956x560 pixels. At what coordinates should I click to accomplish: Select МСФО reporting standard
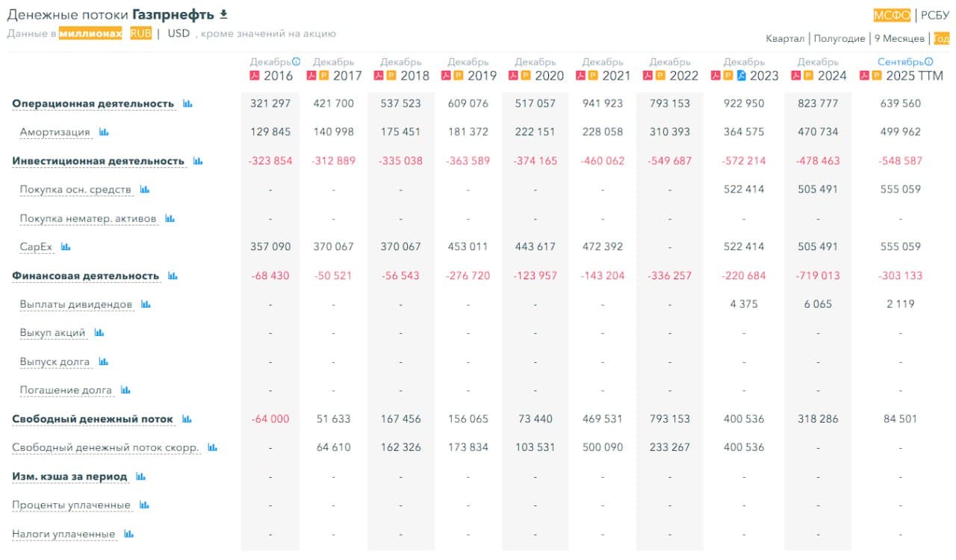(892, 15)
